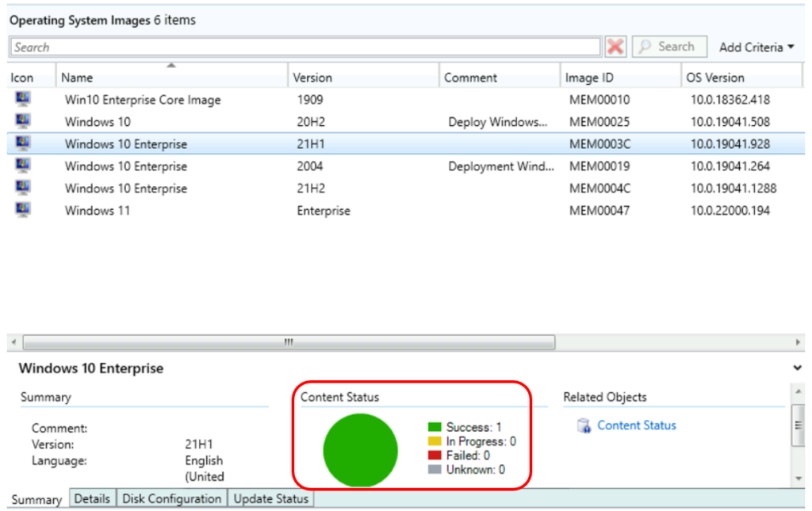Click OS version 10.0.18362.418

coord(730,99)
